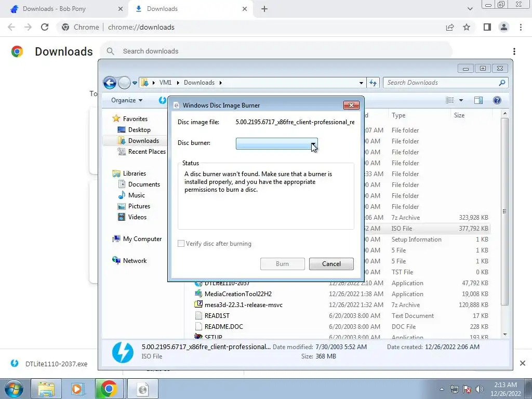The image size is (532, 399).
Task: Show hidden tray icons arrow
Action: (x=442, y=389)
